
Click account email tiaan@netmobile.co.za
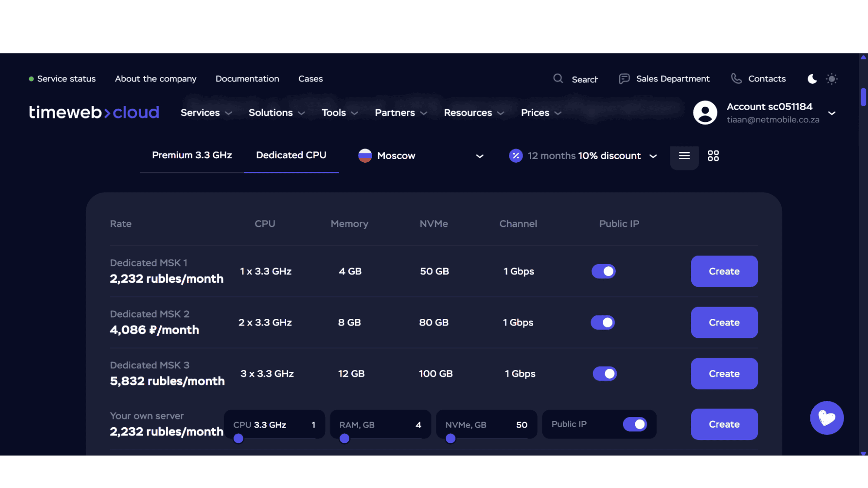coord(773,120)
